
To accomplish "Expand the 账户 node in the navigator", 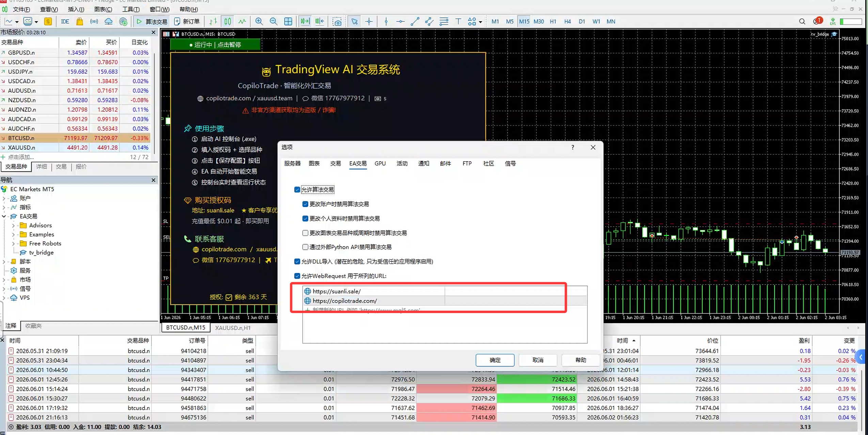I will pyautogui.click(x=4, y=198).
